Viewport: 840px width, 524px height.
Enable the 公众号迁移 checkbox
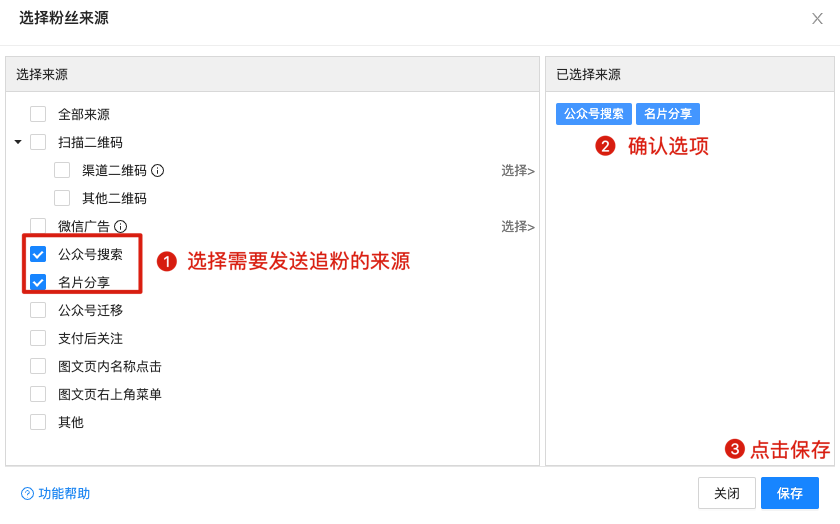(38, 310)
